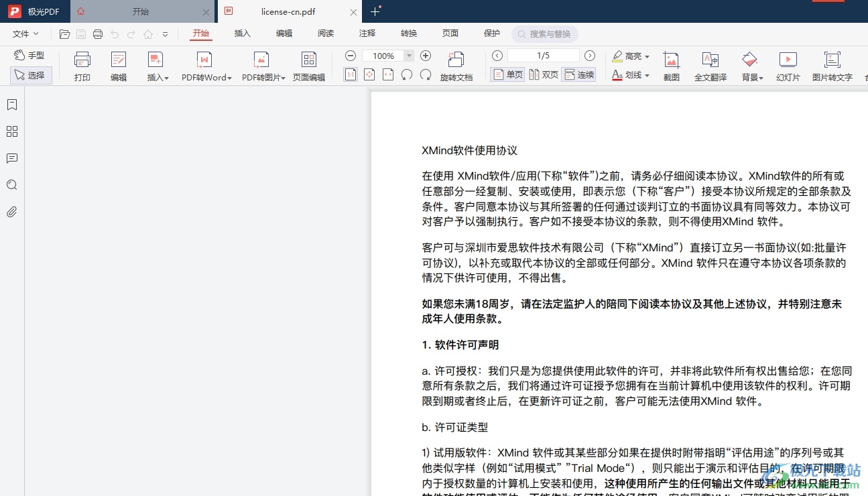Open the 高亮 highlight color dropdown arrow

pyautogui.click(x=647, y=56)
